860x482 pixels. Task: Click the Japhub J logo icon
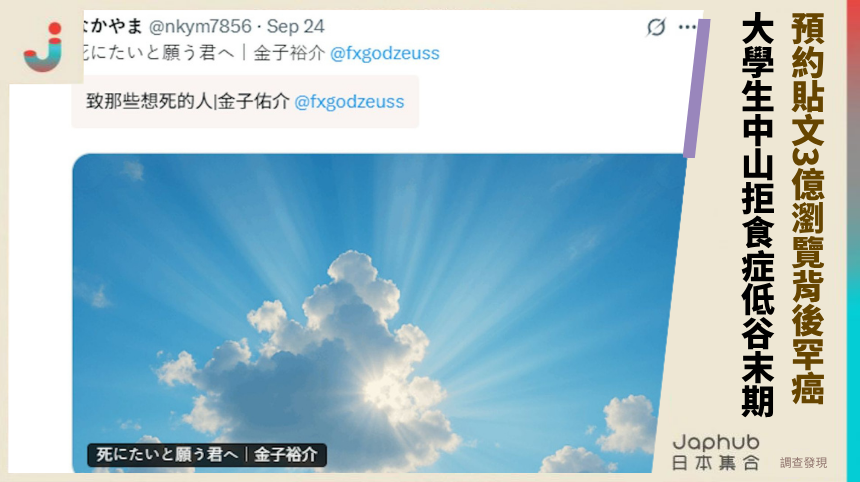pos(43,47)
